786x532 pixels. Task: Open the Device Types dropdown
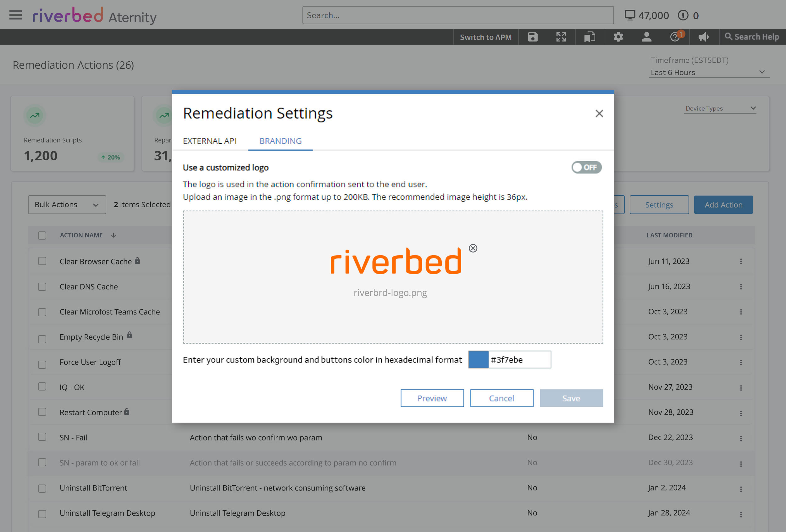point(720,108)
